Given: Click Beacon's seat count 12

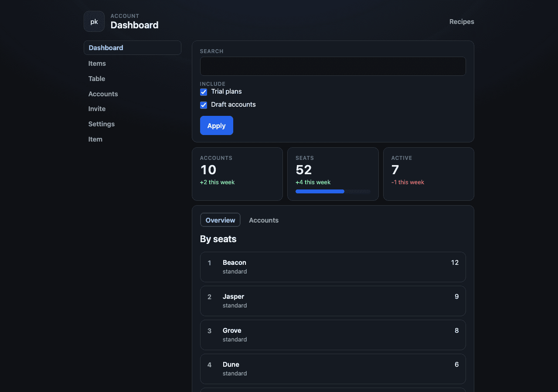Looking at the screenshot, I should click(x=455, y=263).
